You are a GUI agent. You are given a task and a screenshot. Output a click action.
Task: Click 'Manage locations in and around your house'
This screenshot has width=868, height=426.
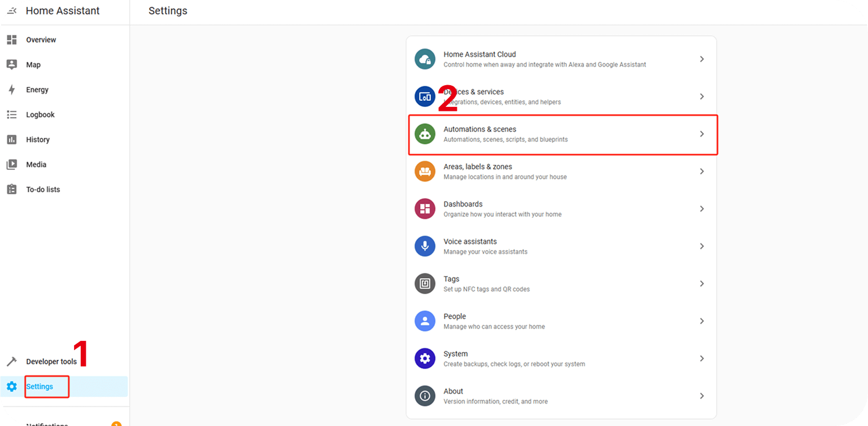[505, 177]
